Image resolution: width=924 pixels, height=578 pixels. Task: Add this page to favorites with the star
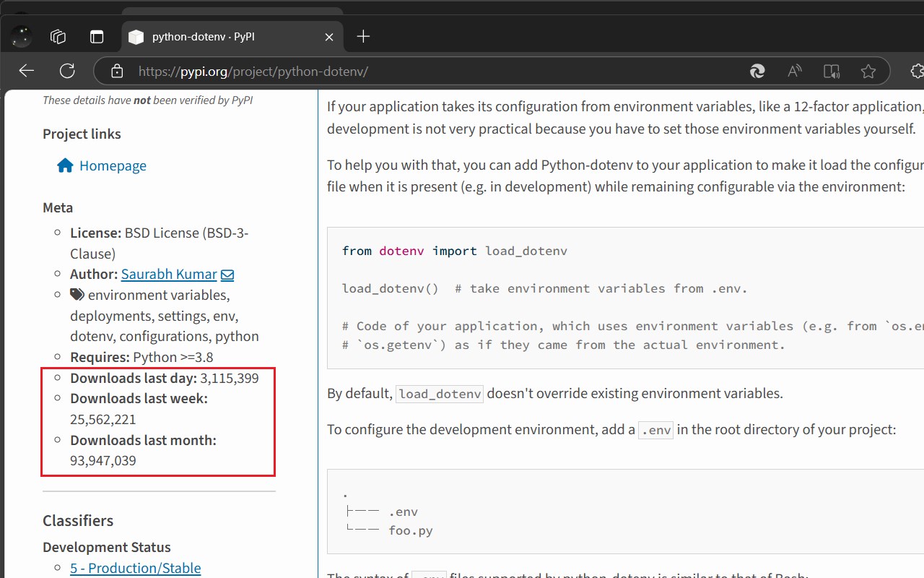(x=868, y=71)
